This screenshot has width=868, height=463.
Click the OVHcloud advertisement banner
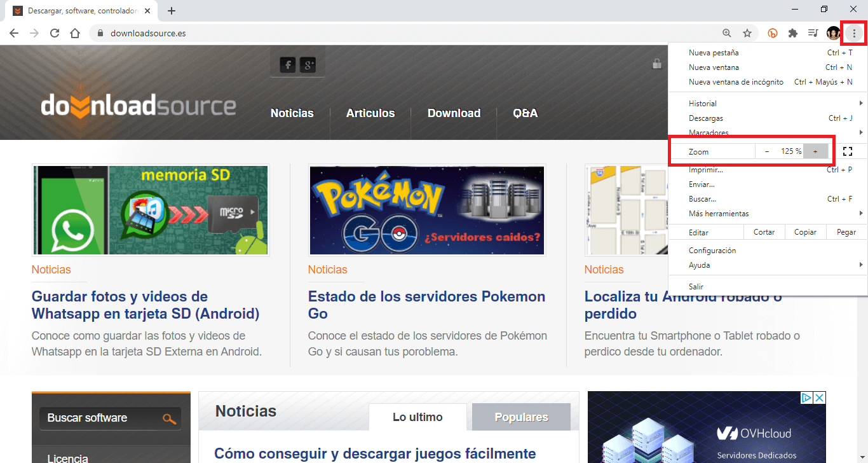707,427
